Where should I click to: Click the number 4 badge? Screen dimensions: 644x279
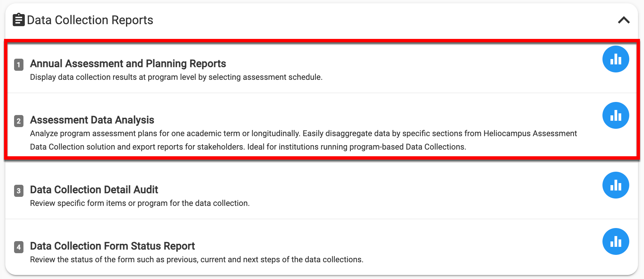(19, 247)
